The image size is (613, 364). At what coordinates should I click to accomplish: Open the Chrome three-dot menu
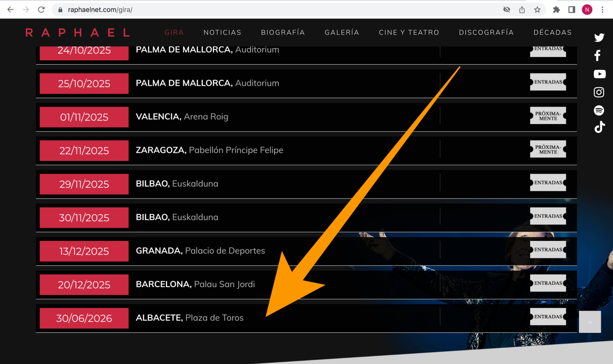[603, 9]
